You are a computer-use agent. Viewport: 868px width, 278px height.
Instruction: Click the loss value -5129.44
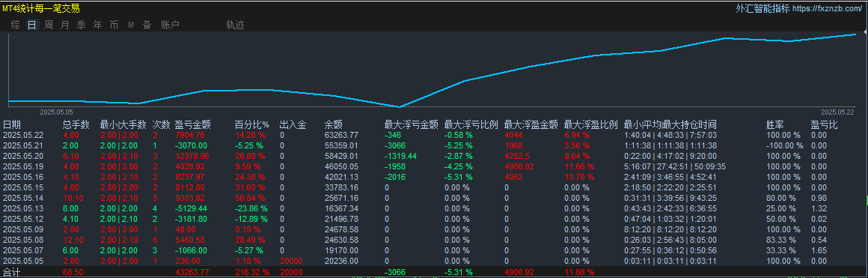click(x=190, y=208)
